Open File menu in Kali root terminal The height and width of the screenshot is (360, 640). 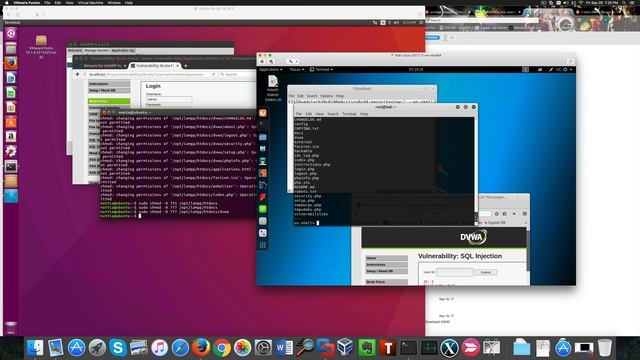[299, 114]
